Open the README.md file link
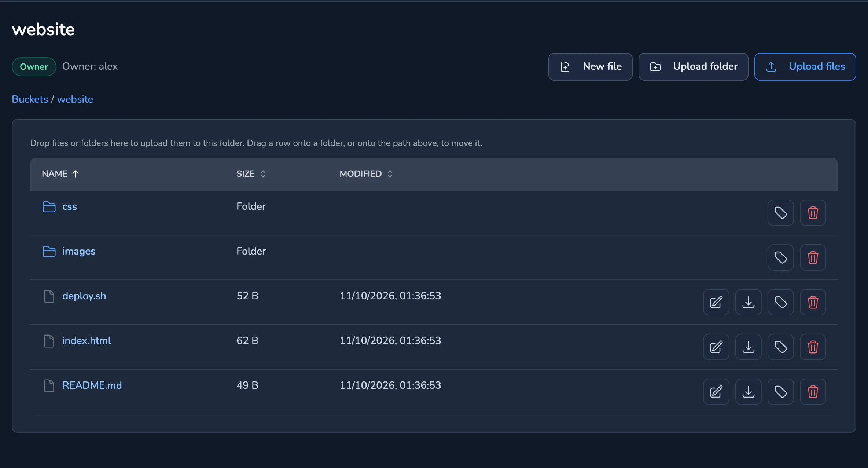 92,385
